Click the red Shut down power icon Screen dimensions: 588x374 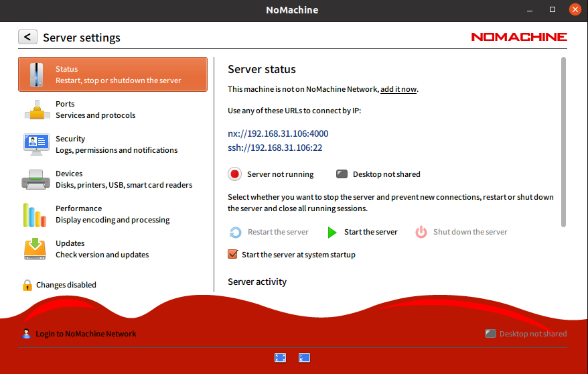pyautogui.click(x=421, y=232)
